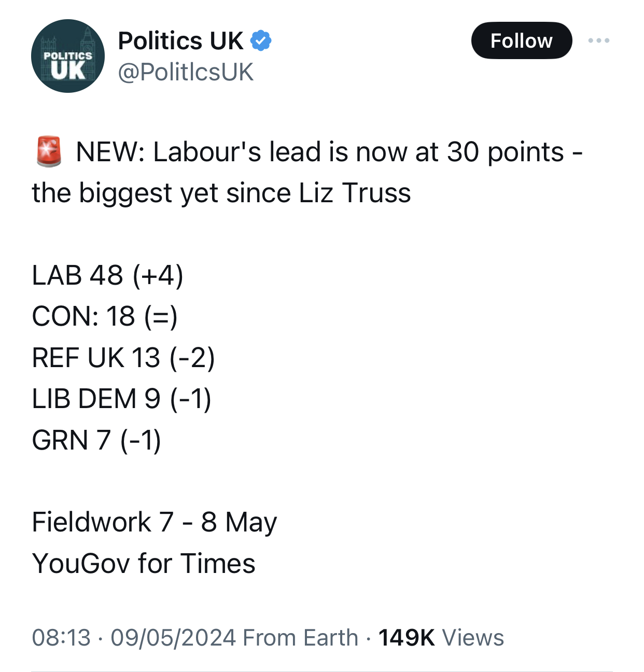Viewport: 644px width, 672px height.
Task: Open the Politics UK display name
Action: 180,41
